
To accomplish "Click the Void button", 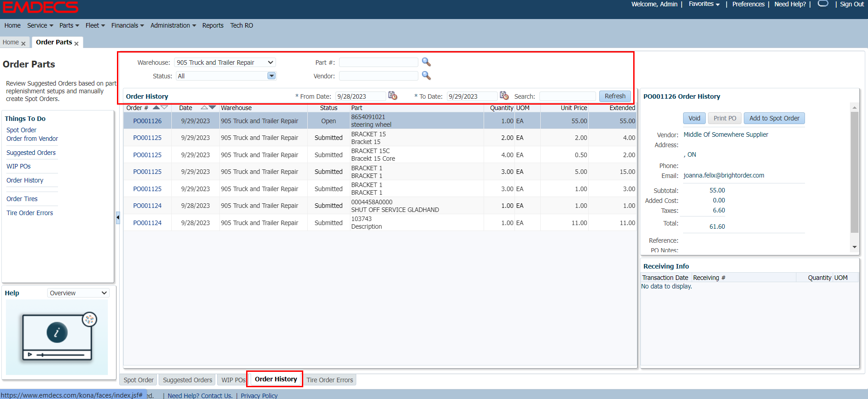I will tap(694, 118).
